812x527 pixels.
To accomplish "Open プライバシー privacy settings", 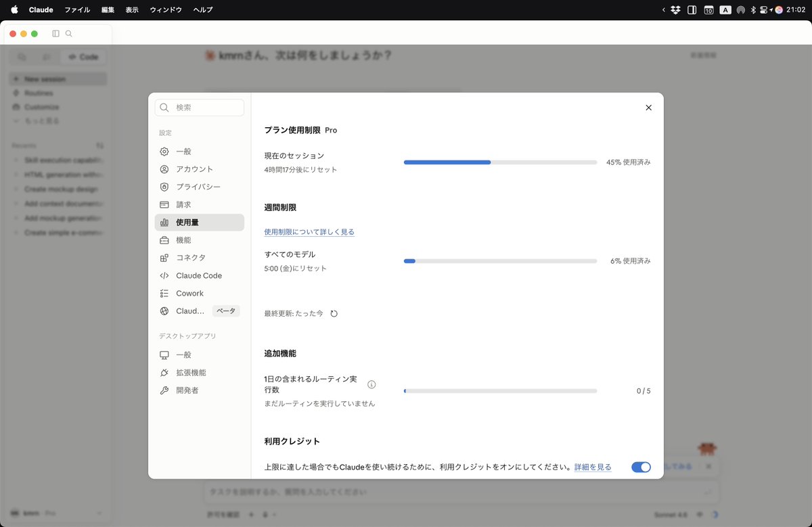I will 199,187.
